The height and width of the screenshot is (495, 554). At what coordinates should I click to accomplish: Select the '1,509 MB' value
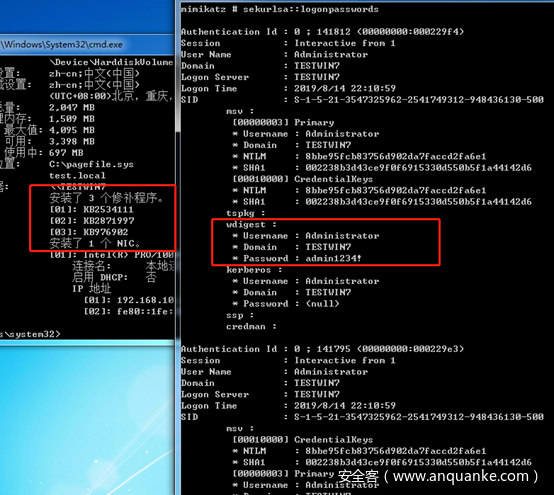pyautogui.click(x=72, y=119)
